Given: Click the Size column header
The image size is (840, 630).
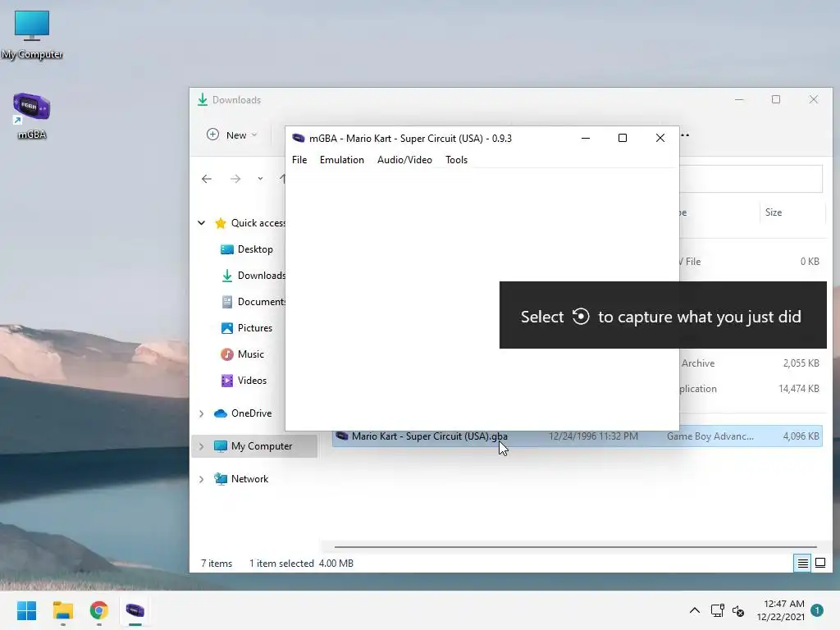Looking at the screenshot, I should click(x=773, y=212).
